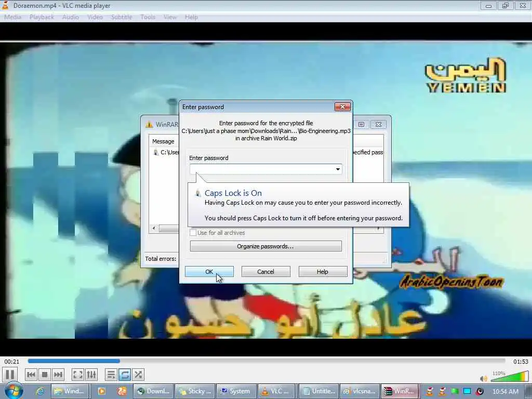Open the Help menu in VLC
The width and height of the screenshot is (532, 399).
click(x=191, y=17)
